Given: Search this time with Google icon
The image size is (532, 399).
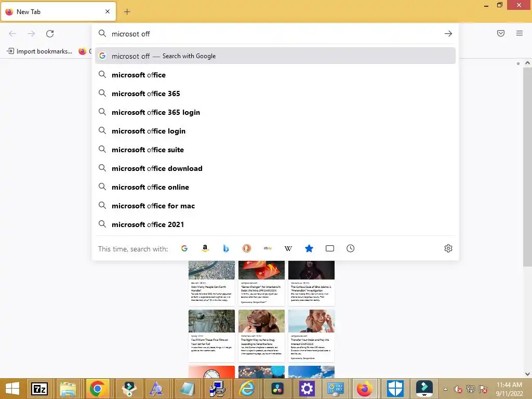Looking at the screenshot, I should click(184, 248).
